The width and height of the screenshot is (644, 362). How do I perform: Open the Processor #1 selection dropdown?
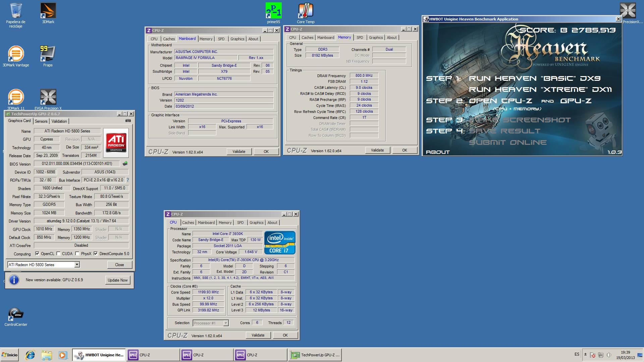pyautogui.click(x=226, y=323)
